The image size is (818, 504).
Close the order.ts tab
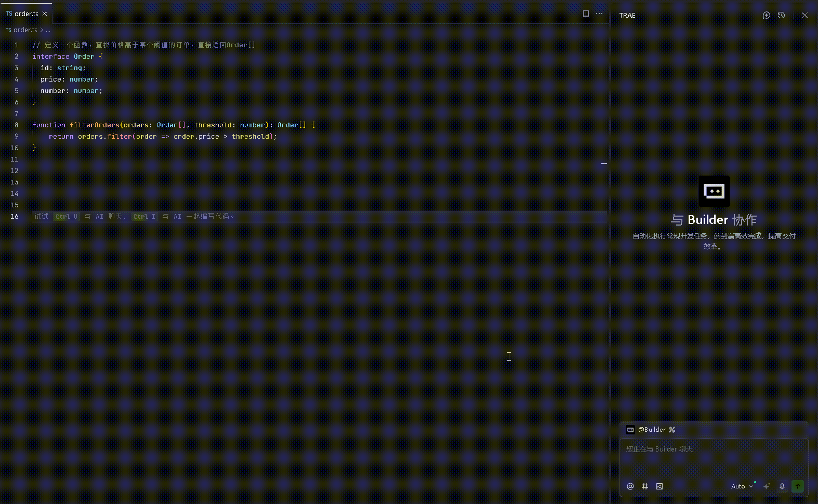[45, 14]
